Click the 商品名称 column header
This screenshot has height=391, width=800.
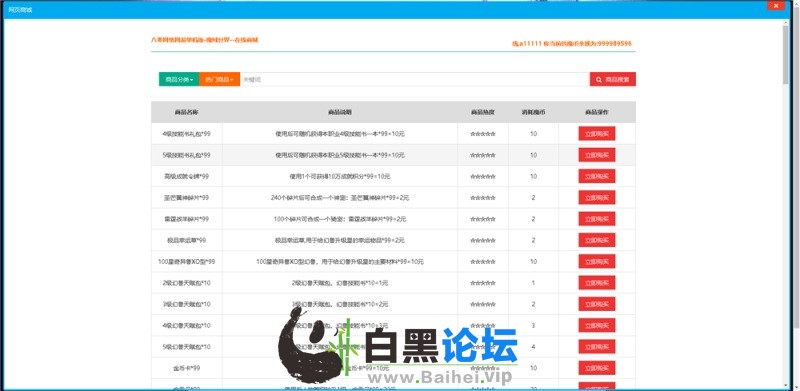coord(186,112)
